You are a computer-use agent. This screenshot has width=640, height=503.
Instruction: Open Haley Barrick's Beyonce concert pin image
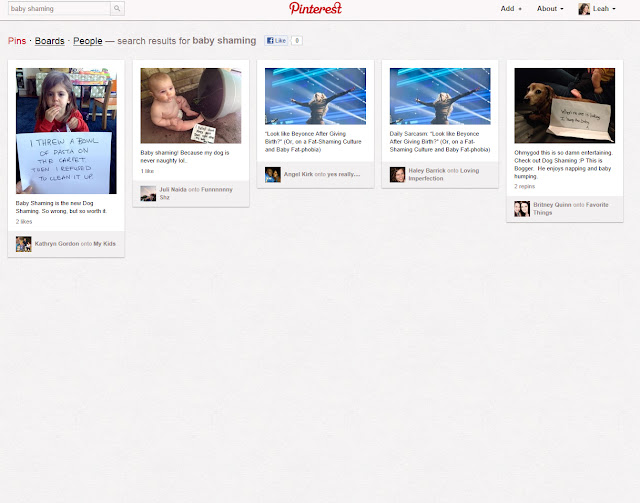click(x=440, y=96)
